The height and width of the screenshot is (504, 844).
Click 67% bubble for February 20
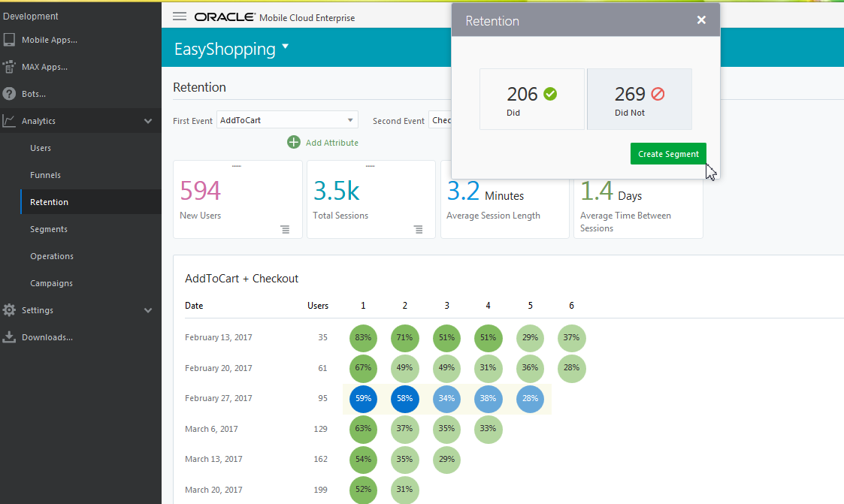tap(363, 368)
